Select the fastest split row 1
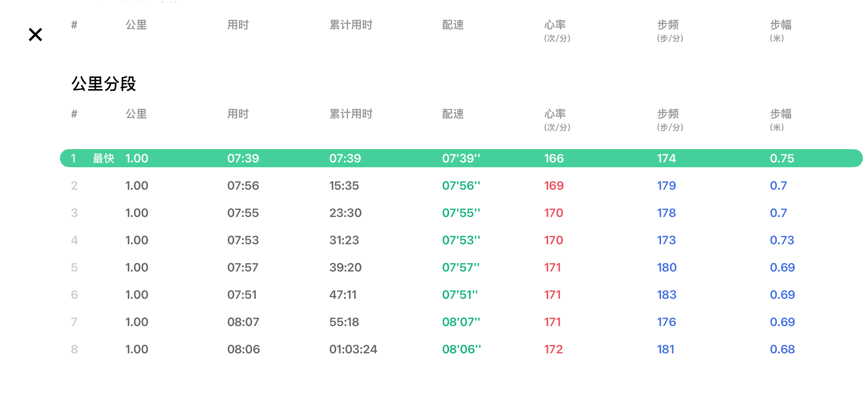This screenshot has height=400, width=868. tap(460, 158)
